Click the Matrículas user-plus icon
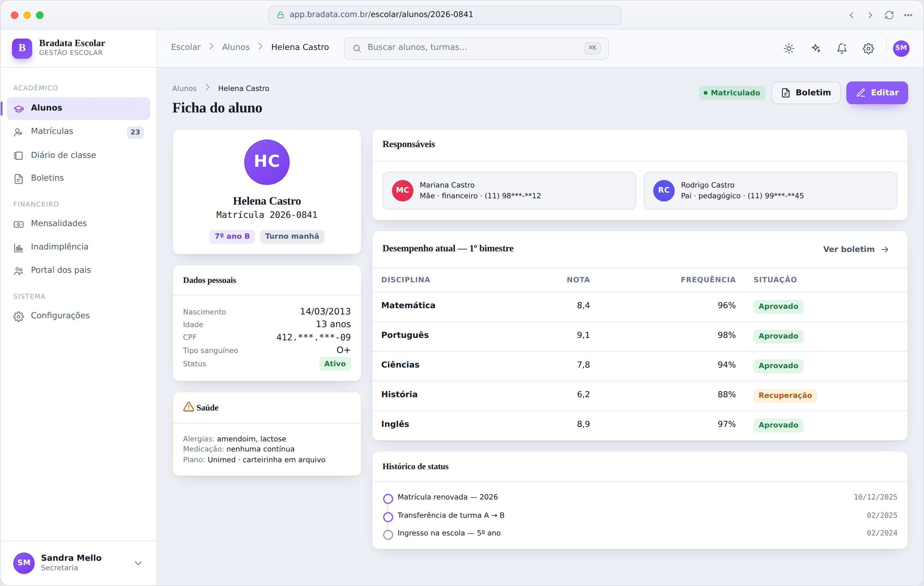This screenshot has height=586, width=924. [x=18, y=132]
